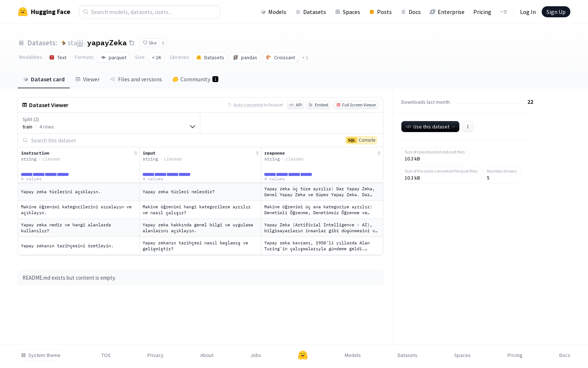Select cell 'Yapay zeka türleri nelerdir?'
The width and height of the screenshot is (588, 368).
point(200,192)
